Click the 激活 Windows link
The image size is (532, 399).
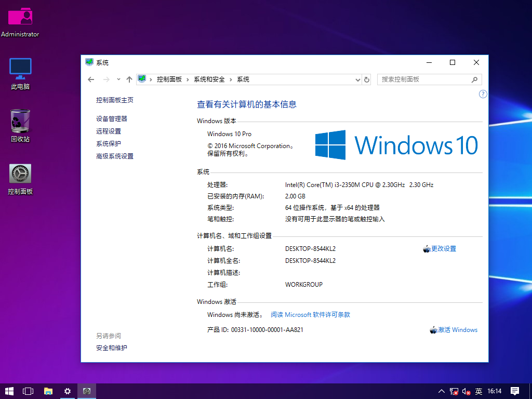(x=457, y=330)
